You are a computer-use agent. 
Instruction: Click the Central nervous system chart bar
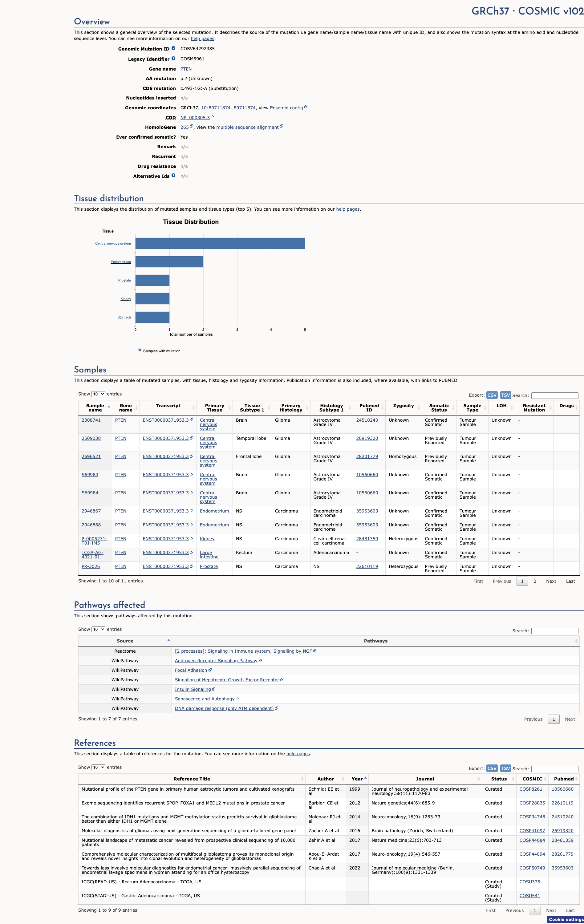[x=220, y=243]
